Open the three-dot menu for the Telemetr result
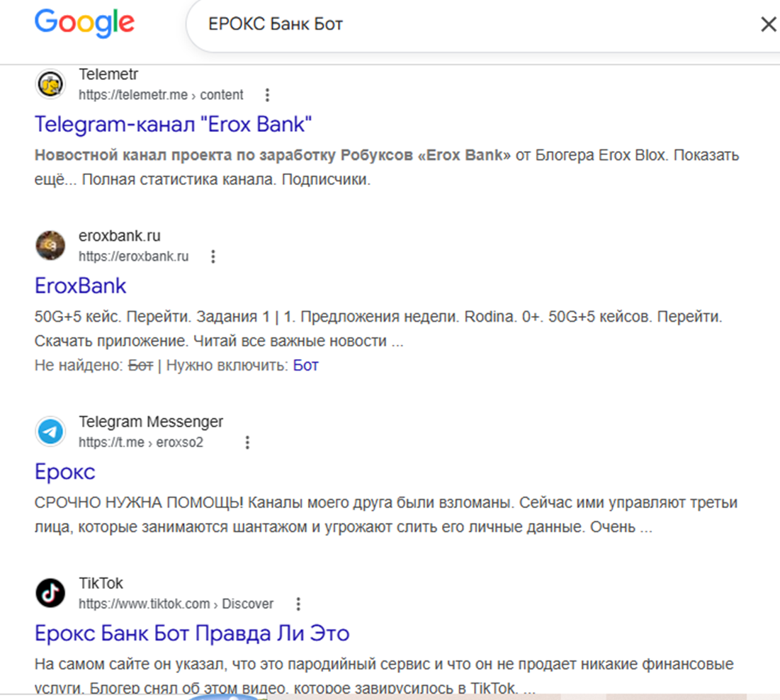 tap(267, 95)
